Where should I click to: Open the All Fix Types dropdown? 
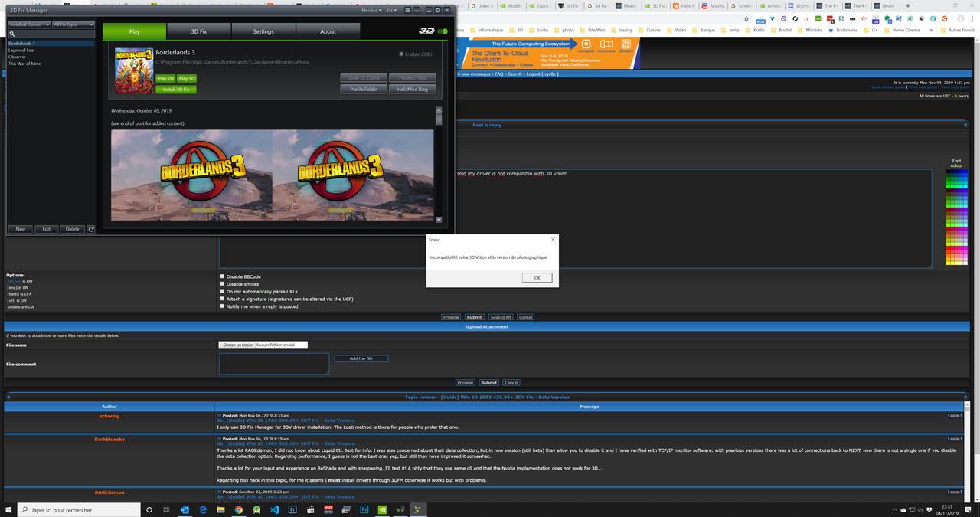tap(73, 25)
